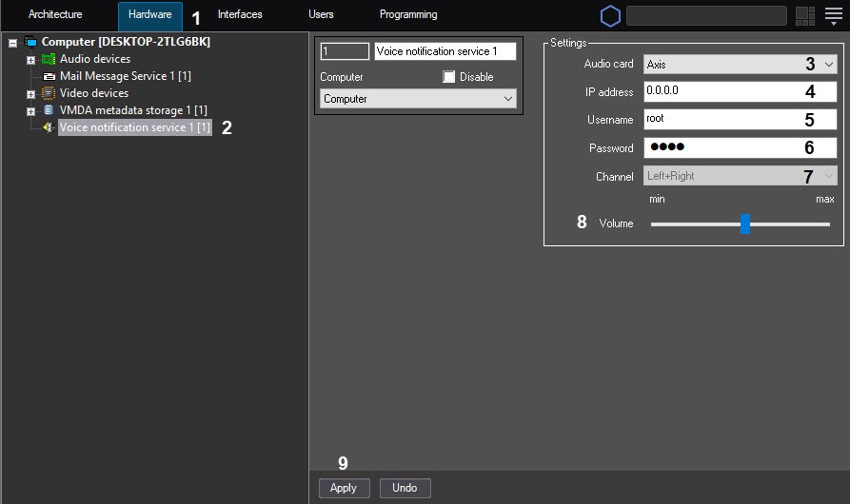Click the Password field
The height and width of the screenshot is (504, 850).
[740, 147]
